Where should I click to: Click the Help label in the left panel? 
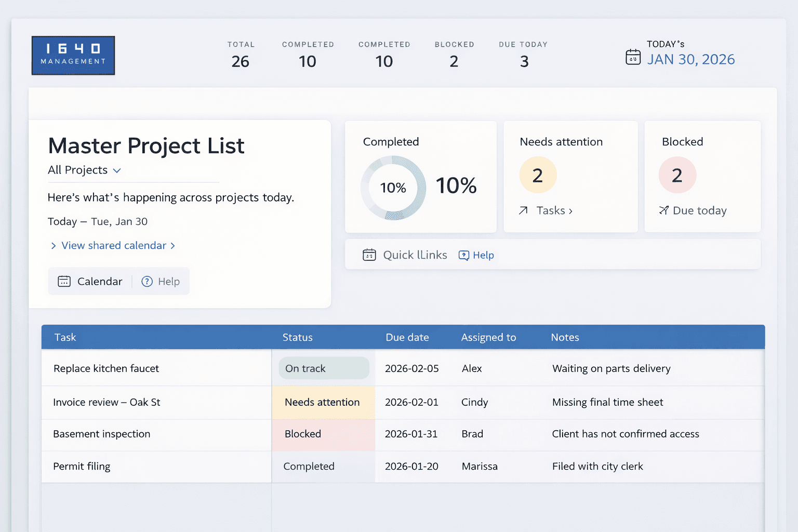[169, 281]
